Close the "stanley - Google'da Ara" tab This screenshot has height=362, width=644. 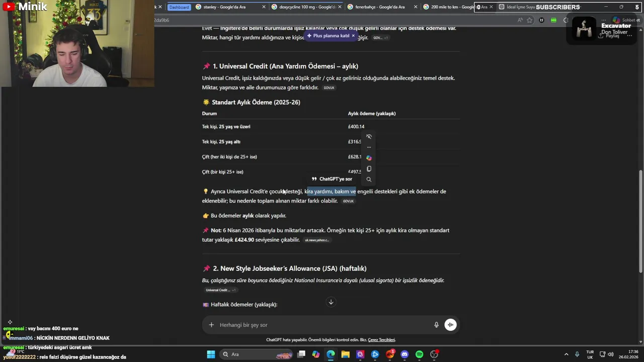[264, 7]
